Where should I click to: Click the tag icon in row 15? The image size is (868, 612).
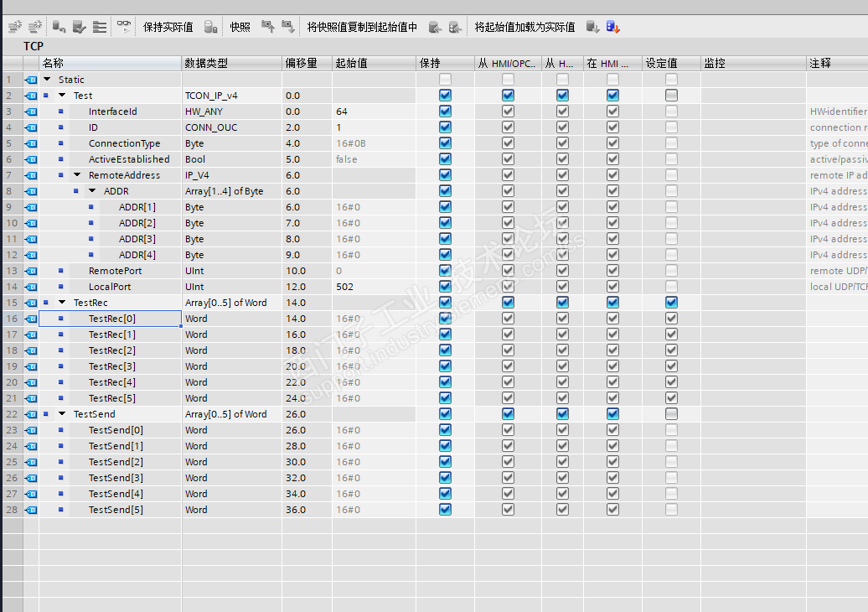coord(31,303)
